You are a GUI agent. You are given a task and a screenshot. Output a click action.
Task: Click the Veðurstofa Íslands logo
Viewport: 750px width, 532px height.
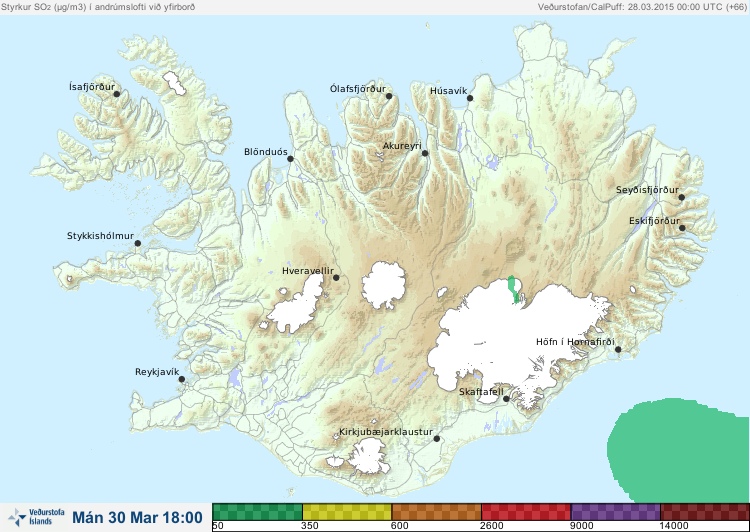click(36, 517)
